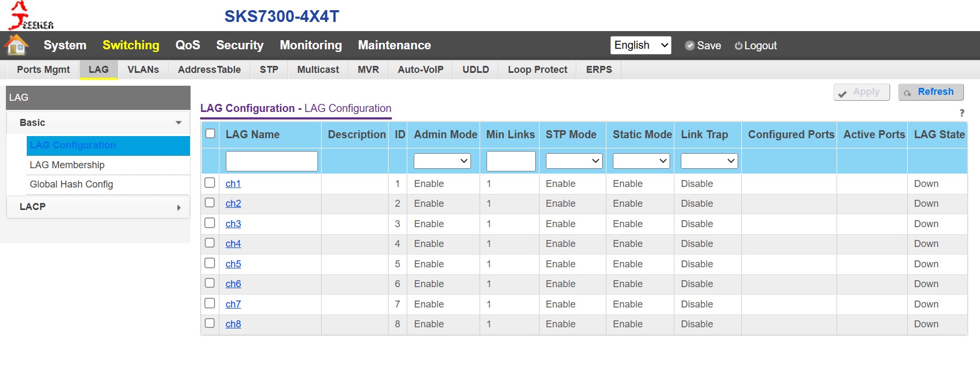Image resolution: width=980 pixels, height=375 pixels.
Task: Click the question mark help icon
Action: pyautogui.click(x=962, y=113)
